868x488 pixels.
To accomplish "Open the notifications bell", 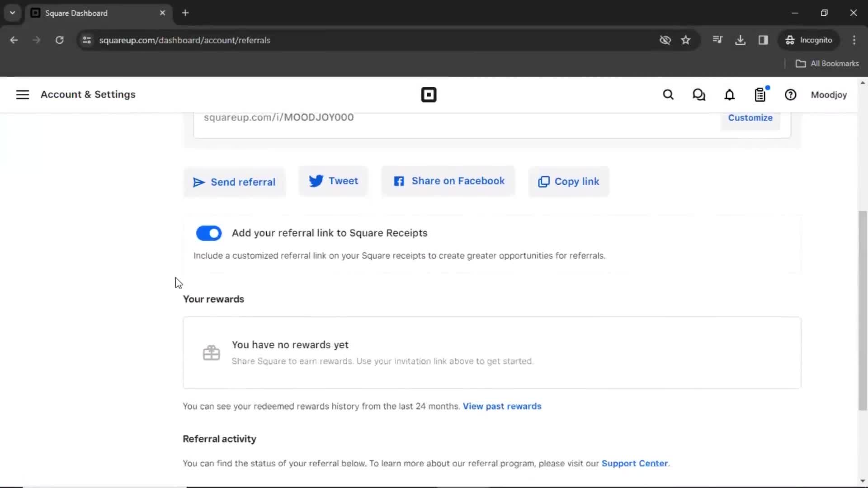I will coord(730,95).
